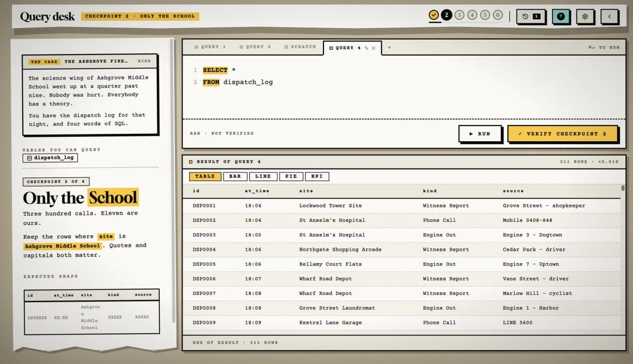
Task: Click Cedar Park - driver cell
Action: pos(534,249)
